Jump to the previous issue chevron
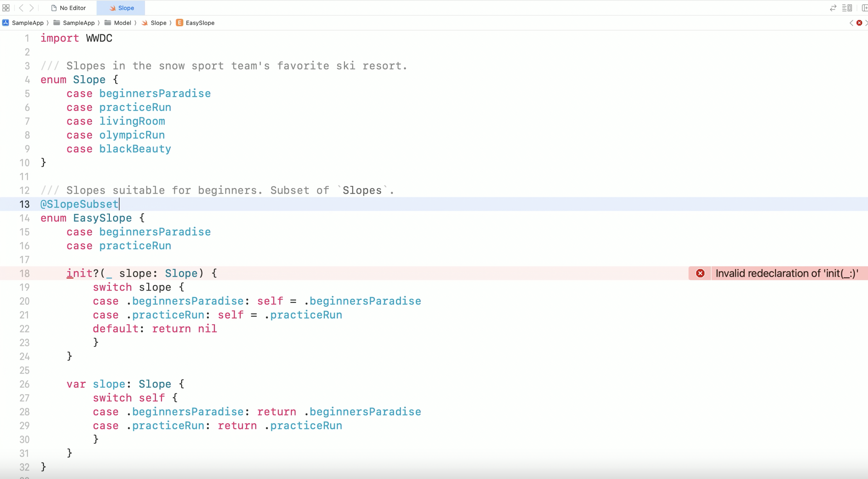 pyautogui.click(x=851, y=23)
